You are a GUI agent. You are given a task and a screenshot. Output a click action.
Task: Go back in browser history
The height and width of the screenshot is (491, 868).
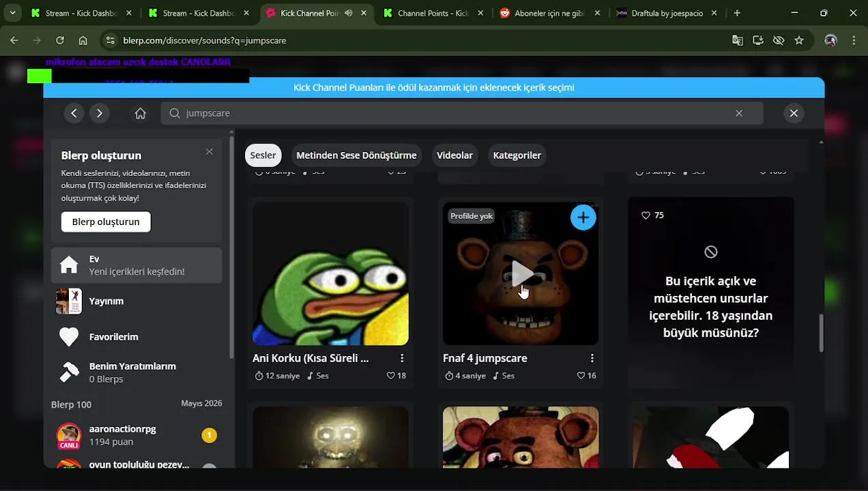tap(14, 40)
